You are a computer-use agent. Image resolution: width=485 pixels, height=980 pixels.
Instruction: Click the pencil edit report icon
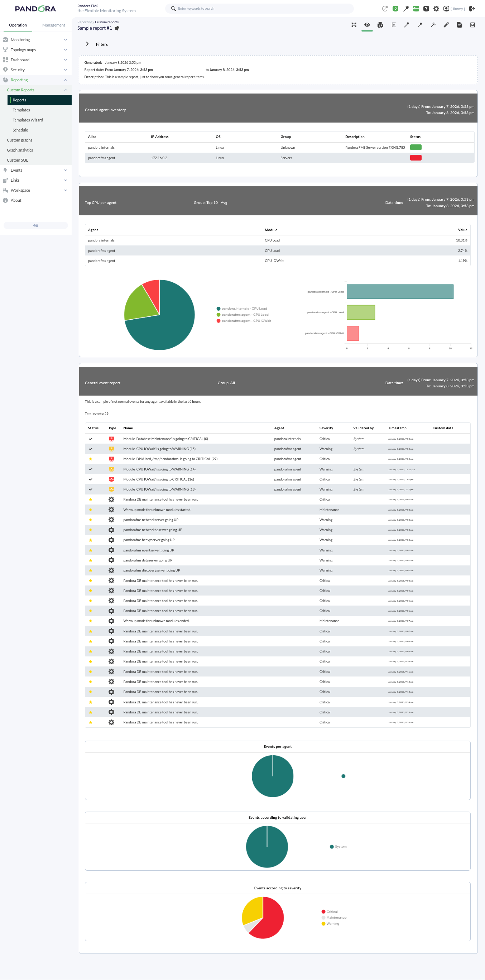pyautogui.click(x=446, y=25)
